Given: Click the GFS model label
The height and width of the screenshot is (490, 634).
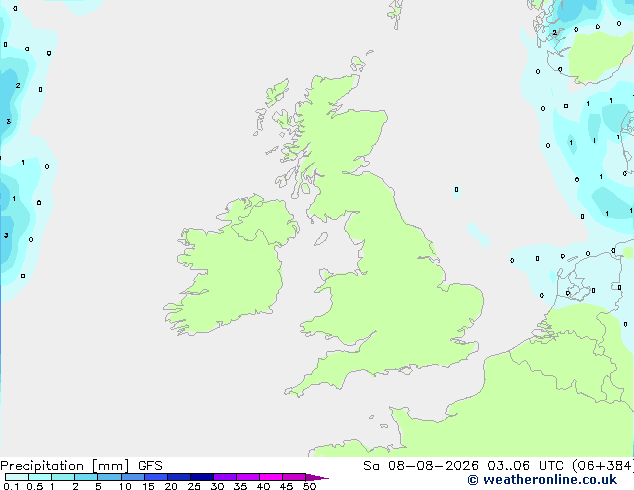Looking at the screenshot, I should point(150,466).
